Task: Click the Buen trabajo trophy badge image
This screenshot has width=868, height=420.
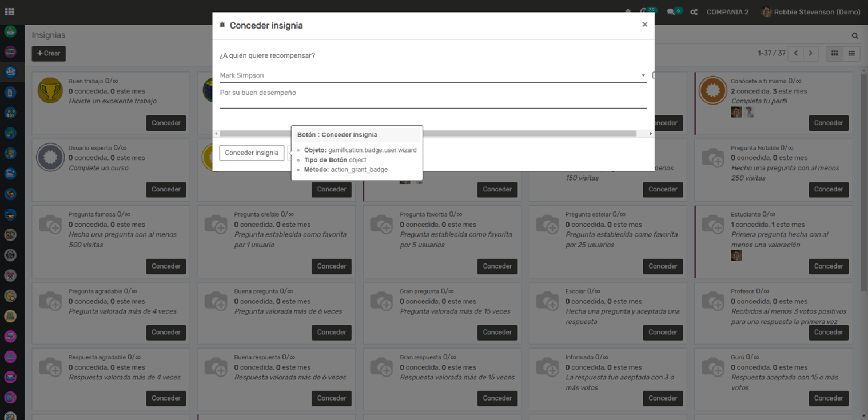Action: [50, 91]
